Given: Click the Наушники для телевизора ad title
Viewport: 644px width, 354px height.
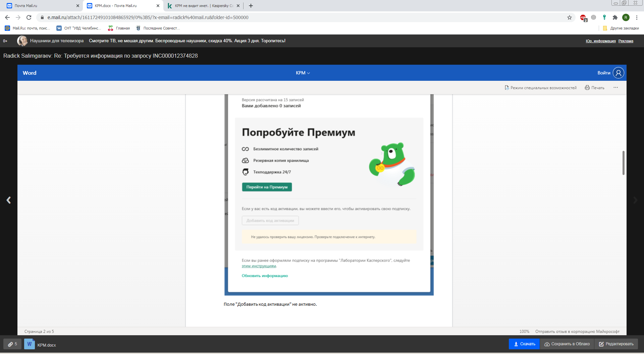Looking at the screenshot, I should (x=57, y=41).
